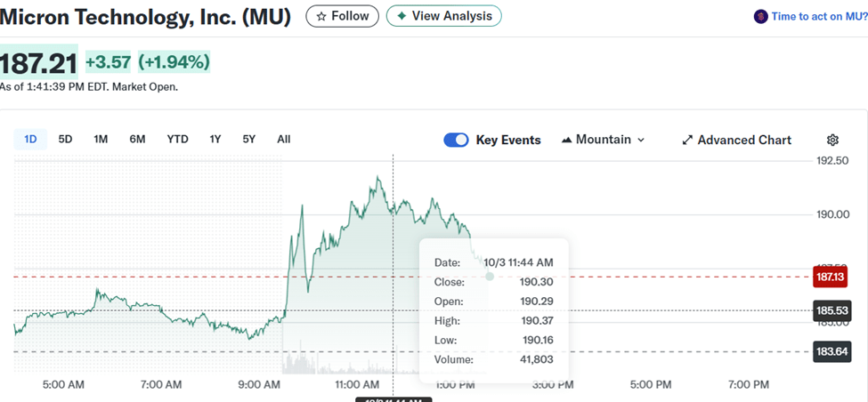868x402 pixels.
Task: Click the sparkle icon in View Analysis
Action: pos(402,16)
